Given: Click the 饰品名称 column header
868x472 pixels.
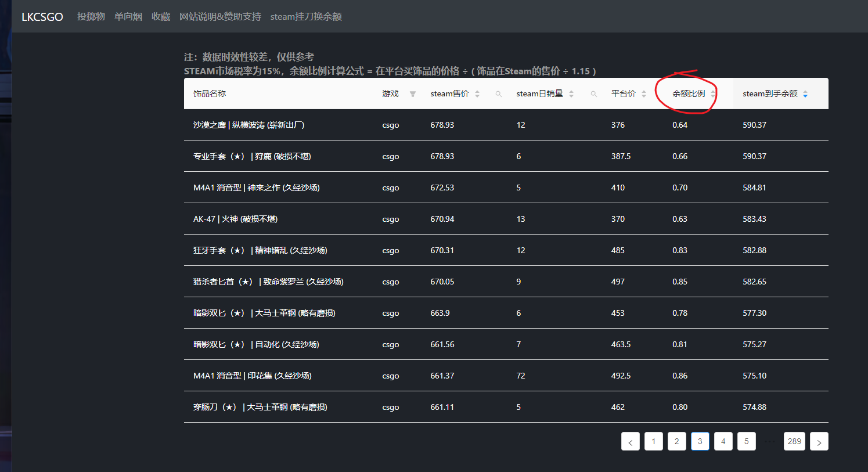Looking at the screenshot, I should point(210,93).
